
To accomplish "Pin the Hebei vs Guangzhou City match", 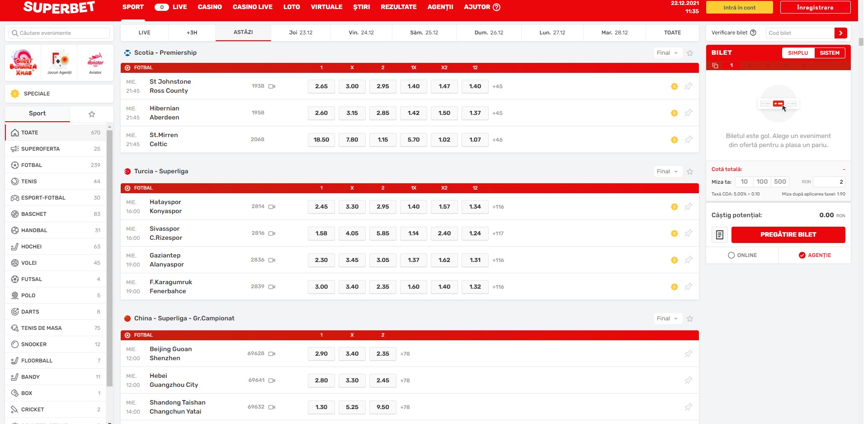I will (689, 380).
